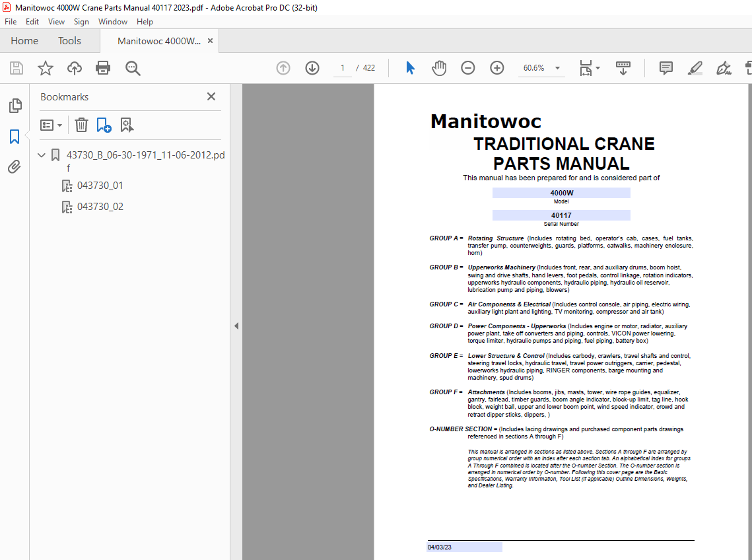
Task: Collapse the navigation pane arrow
Action: [236, 326]
